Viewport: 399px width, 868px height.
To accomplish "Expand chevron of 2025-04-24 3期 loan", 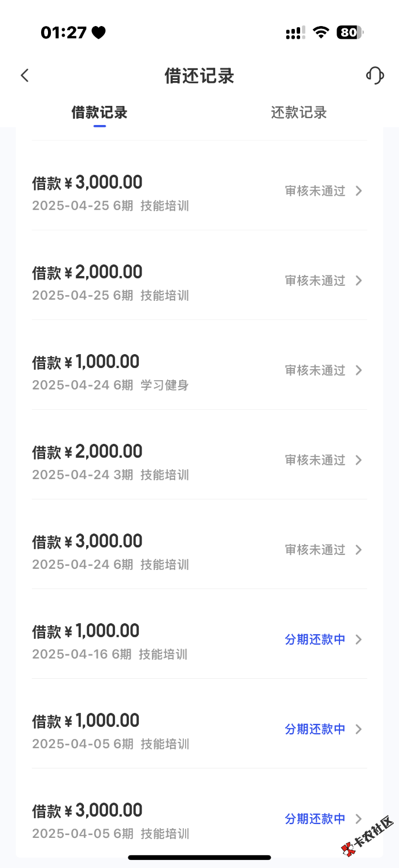I will tap(359, 460).
